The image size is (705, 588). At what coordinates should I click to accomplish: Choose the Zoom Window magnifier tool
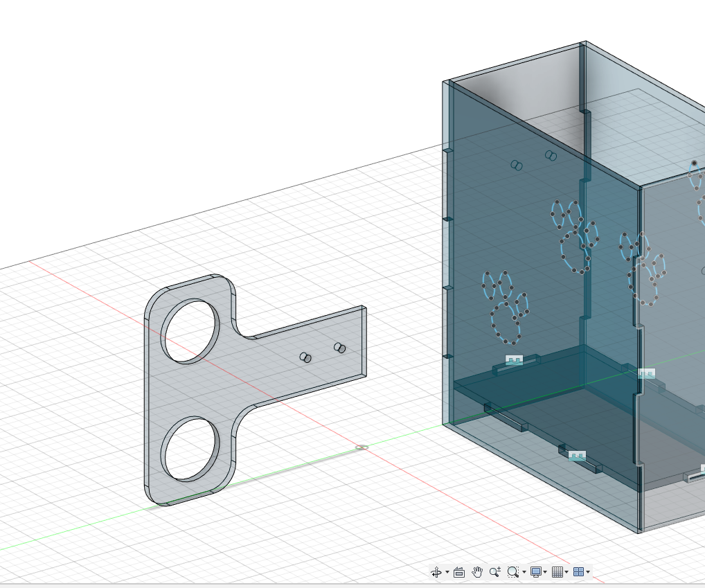[512, 572]
